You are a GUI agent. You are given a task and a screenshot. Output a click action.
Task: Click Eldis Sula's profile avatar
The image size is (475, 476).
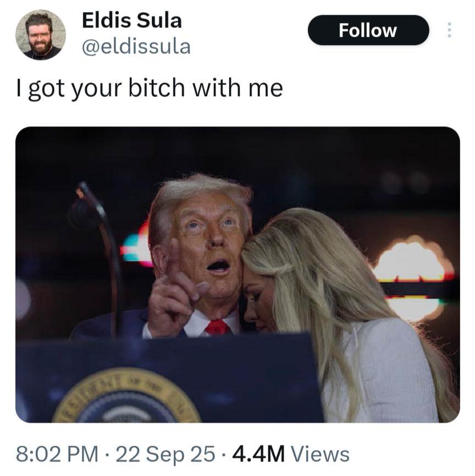point(40,35)
